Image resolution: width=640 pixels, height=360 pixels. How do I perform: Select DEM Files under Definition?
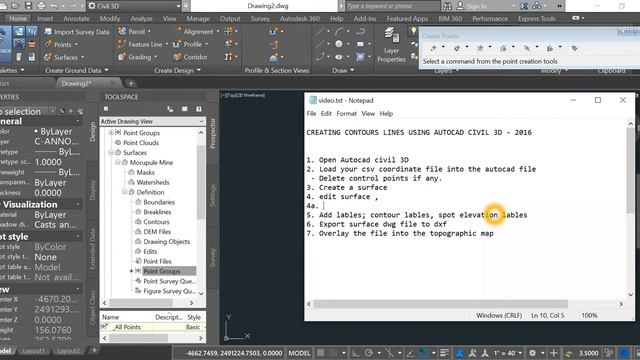(x=157, y=231)
